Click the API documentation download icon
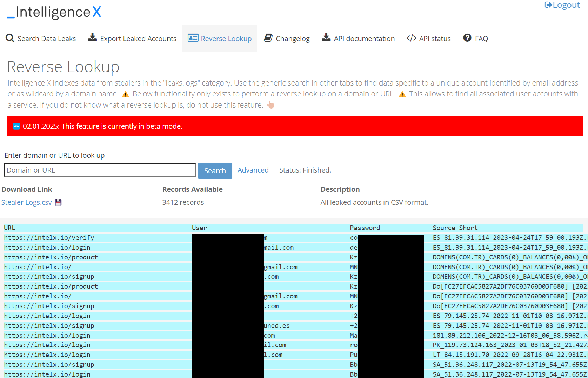 coord(326,38)
